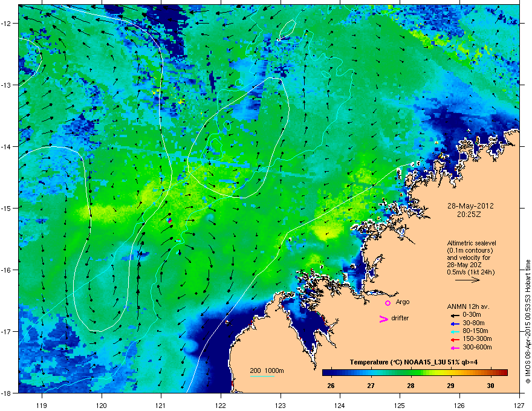
Task: Click the '30-80m' depth label
Action: pyautogui.click(x=473, y=323)
